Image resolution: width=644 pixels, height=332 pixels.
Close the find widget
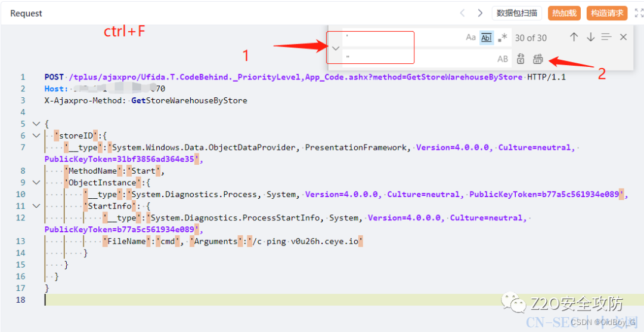tap(623, 38)
